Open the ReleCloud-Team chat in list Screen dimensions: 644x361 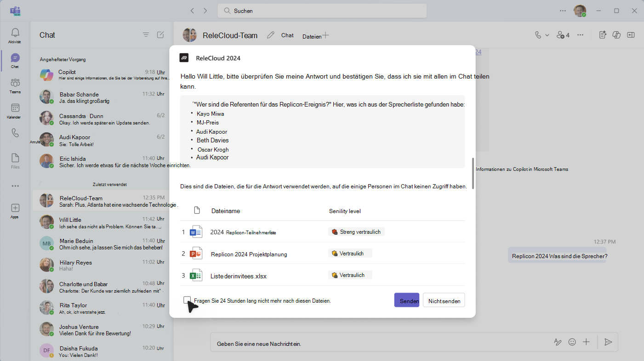[102, 201]
